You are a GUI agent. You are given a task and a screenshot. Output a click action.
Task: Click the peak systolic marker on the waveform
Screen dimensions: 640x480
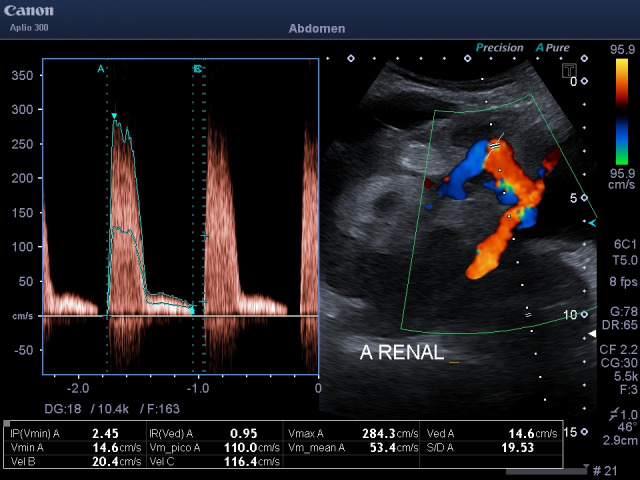pyautogui.click(x=115, y=117)
